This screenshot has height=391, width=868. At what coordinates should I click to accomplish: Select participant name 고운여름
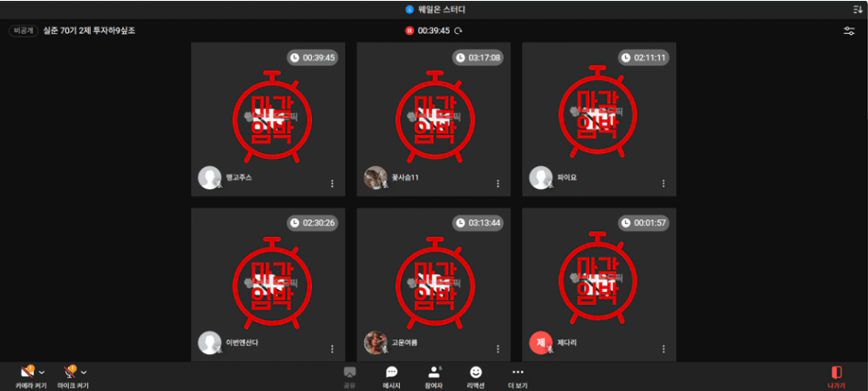pyautogui.click(x=405, y=343)
